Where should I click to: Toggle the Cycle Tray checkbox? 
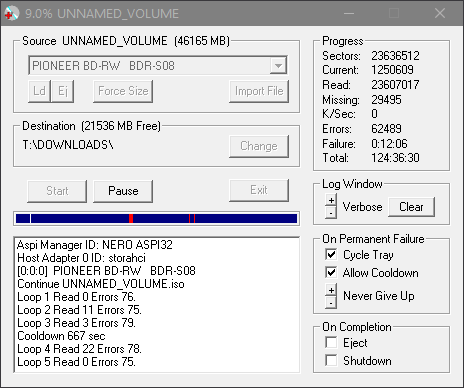331,254
